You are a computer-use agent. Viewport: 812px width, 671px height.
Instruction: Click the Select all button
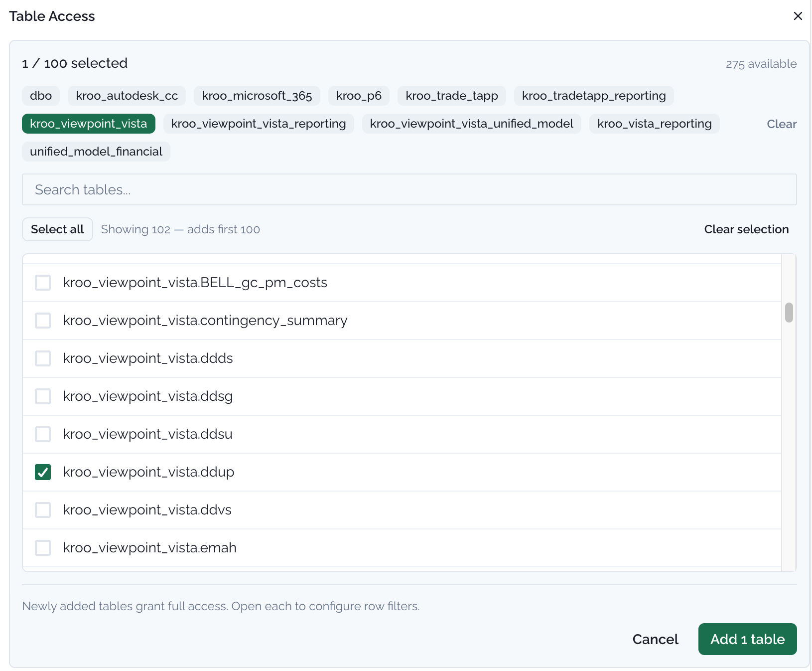[57, 229]
